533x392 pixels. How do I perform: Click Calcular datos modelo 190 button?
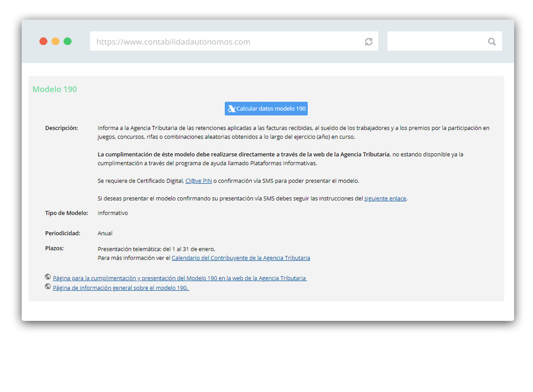[266, 108]
